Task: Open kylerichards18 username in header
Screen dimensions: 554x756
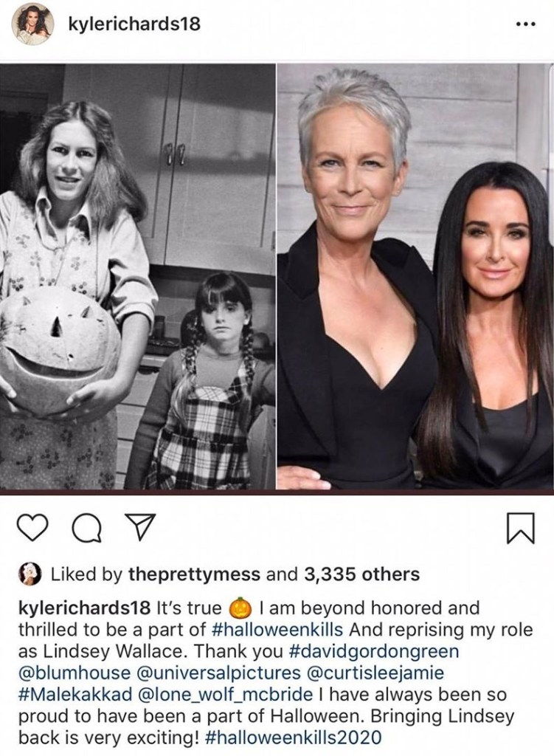Action: (134, 24)
